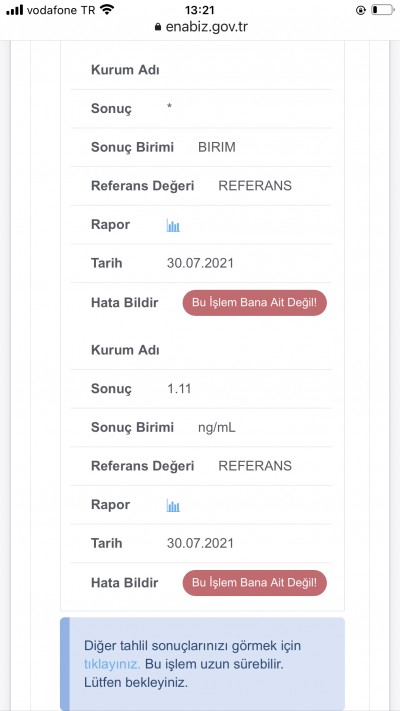
Task: Tap the cellular signal bars icon
Action: (15, 10)
